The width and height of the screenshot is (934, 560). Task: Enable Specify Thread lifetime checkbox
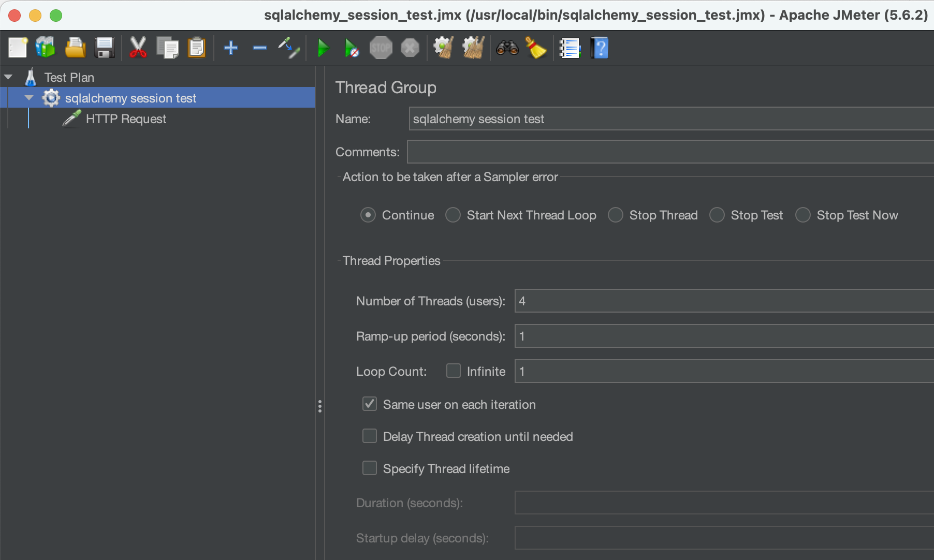pyautogui.click(x=370, y=468)
